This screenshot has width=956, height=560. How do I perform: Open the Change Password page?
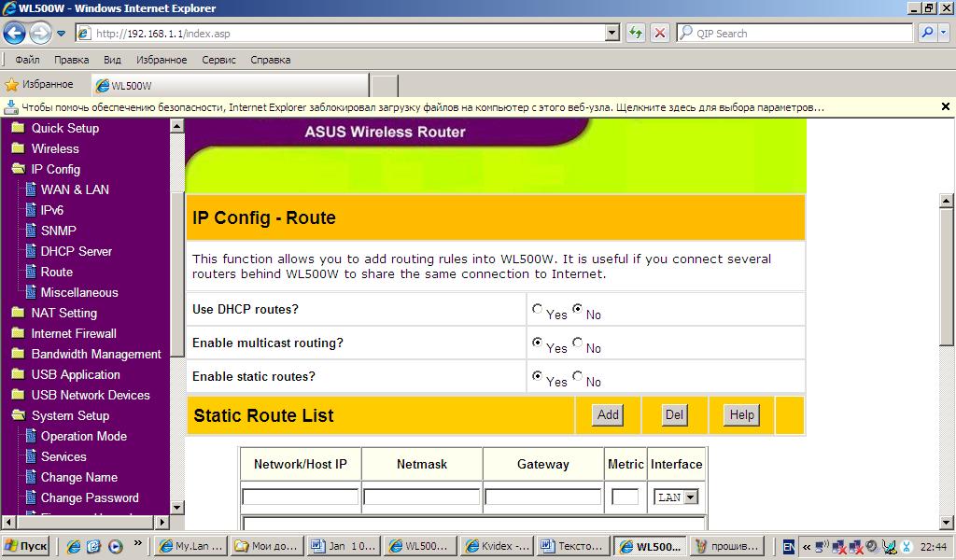click(83, 497)
